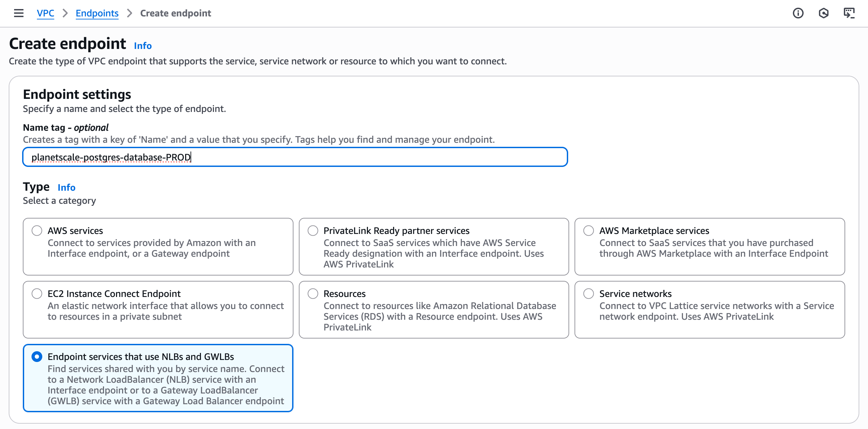Open the Amazon Q assistant icon
This screenshot has height=429, width=868.
tap(823, 13)
